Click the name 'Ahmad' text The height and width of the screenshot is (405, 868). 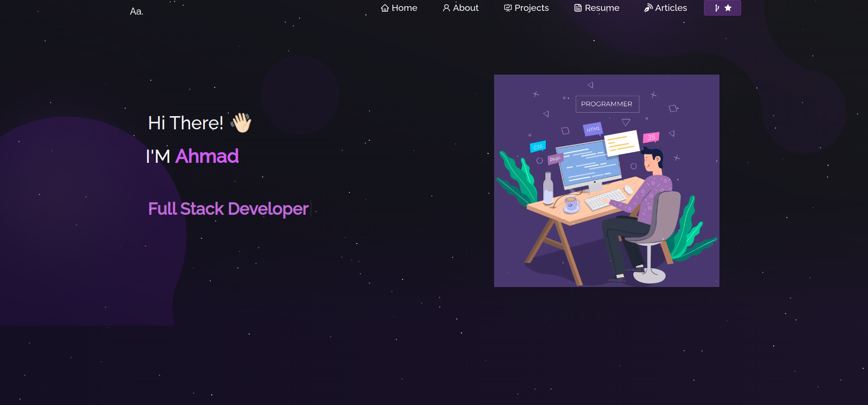click(x=207, y=156)
